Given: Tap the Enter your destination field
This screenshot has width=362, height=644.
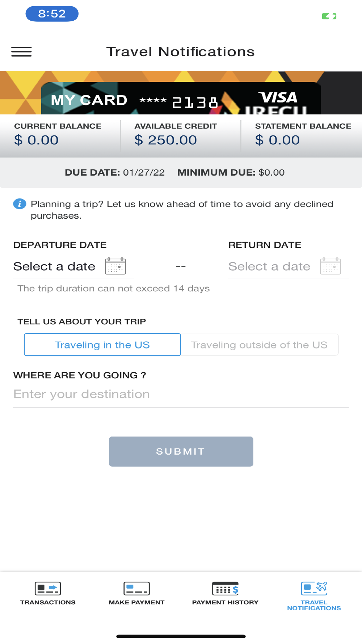Looking at the screenshot, I should pyautogui.click(x=181, y=394).
